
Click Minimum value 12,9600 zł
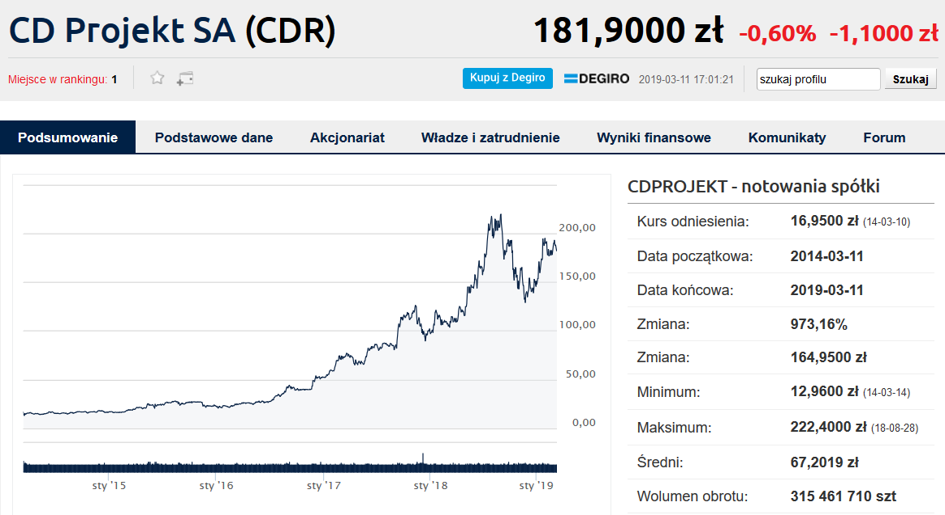pos(824,392)
